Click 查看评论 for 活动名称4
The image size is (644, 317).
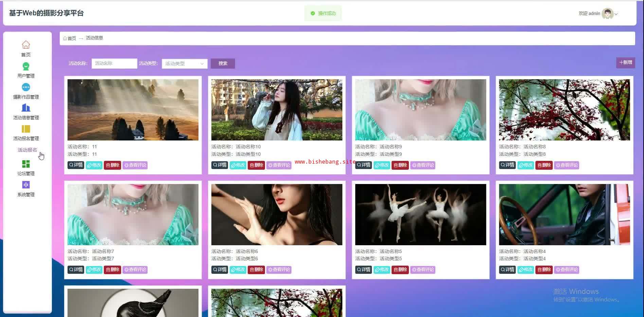point(567,270)
